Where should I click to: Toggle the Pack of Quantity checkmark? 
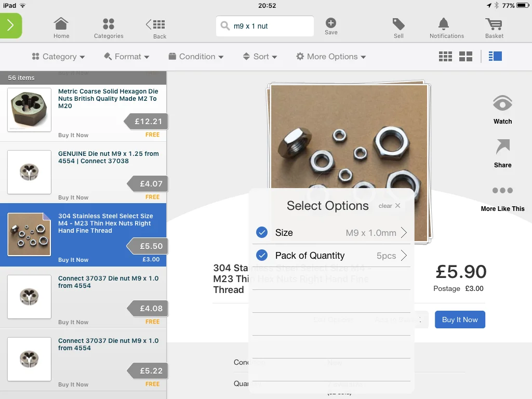pyautogui.click(x=262, y=255)
